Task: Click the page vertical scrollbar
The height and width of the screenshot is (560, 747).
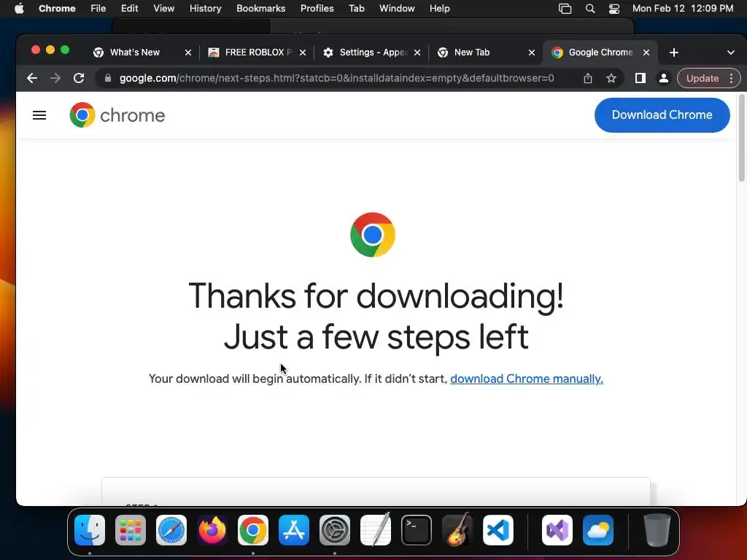Action: (741, 138)
